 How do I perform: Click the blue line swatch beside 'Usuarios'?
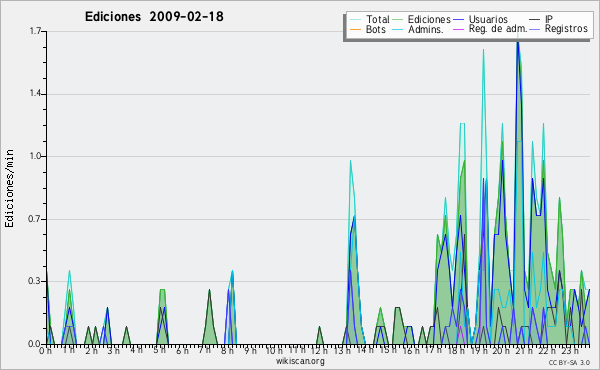[x=459, y=20]
